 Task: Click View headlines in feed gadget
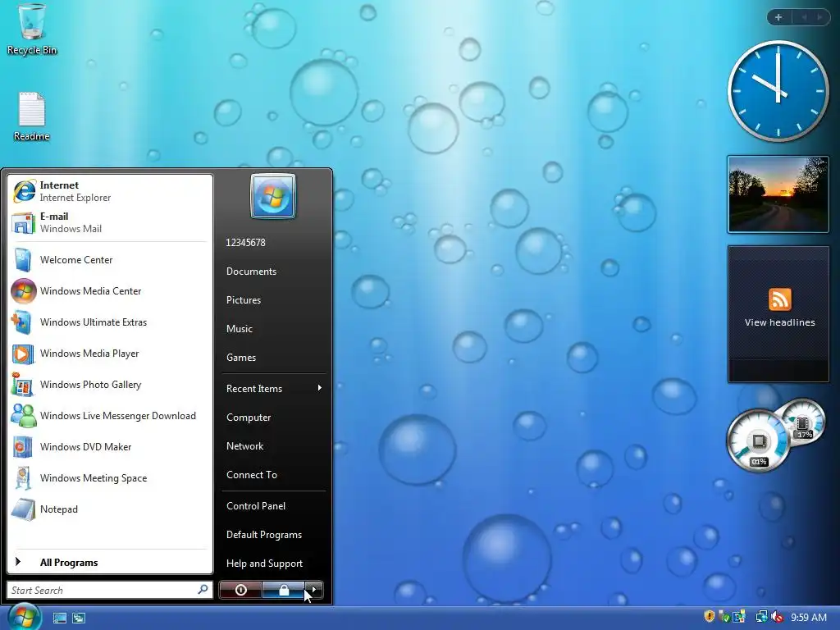pos(779,322)
